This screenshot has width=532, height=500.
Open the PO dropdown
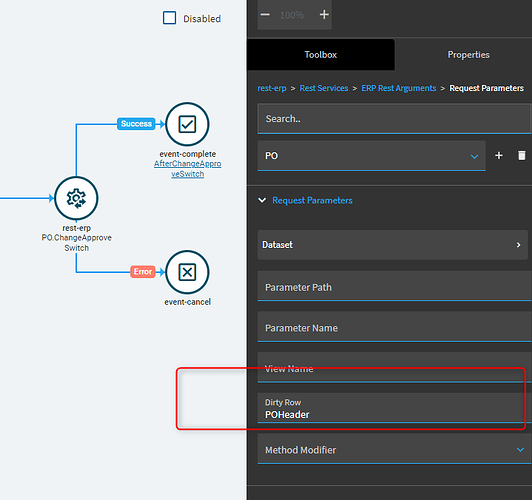coord(372,156)
